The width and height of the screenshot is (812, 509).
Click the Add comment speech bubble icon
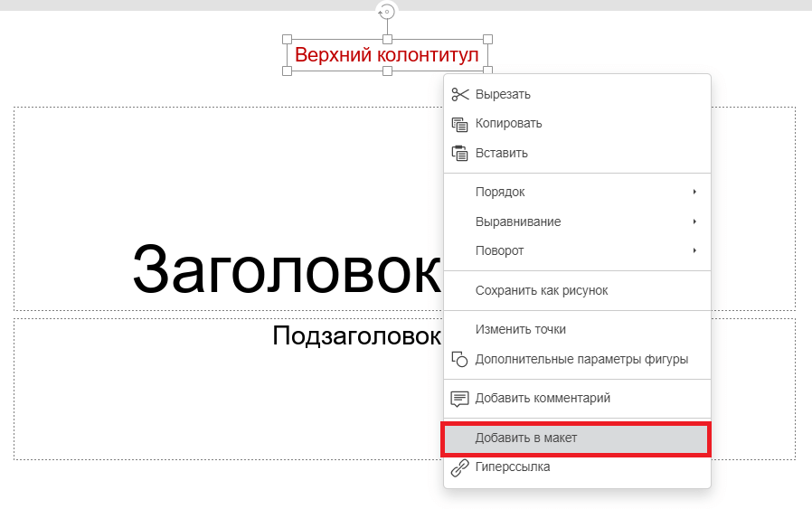[460, 398]
